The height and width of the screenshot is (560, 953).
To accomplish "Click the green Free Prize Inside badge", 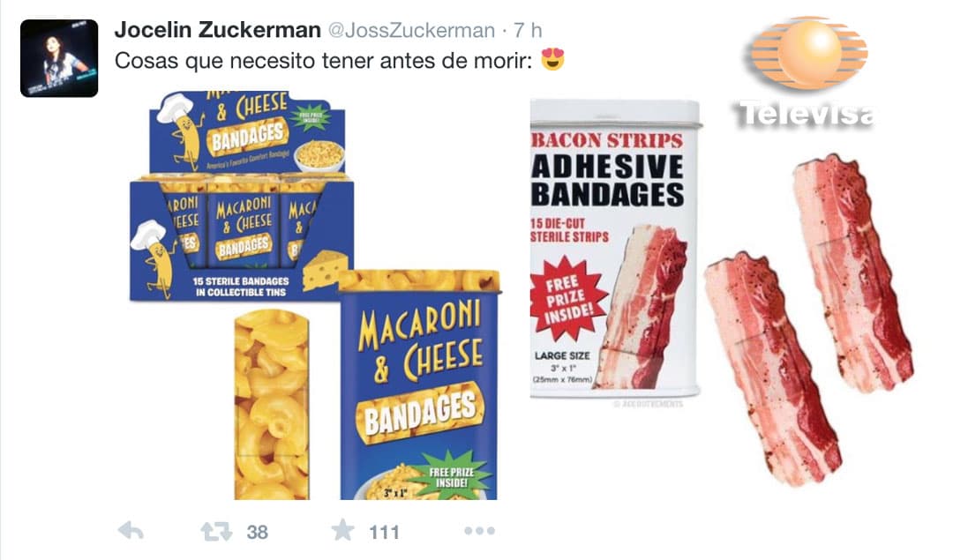I will click(451, 478).
